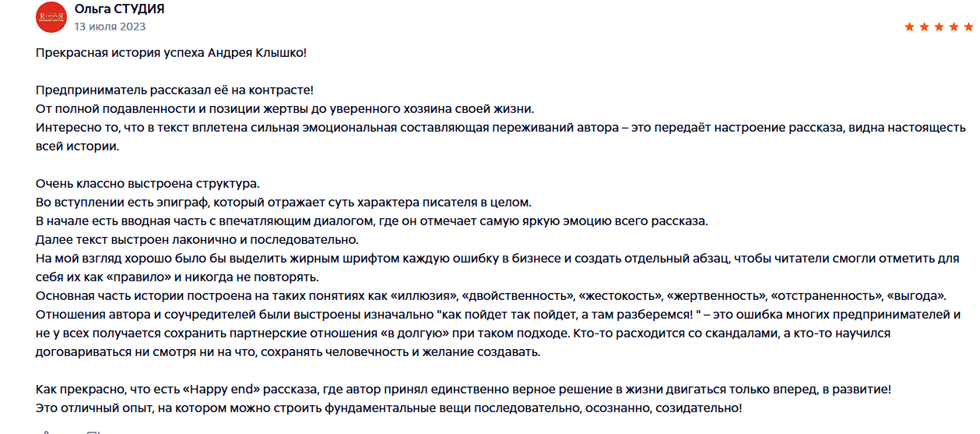980x434 pixels.
Task: Click the headline mentioning Андрея Клышко
Action: click(x=171, y=52)
